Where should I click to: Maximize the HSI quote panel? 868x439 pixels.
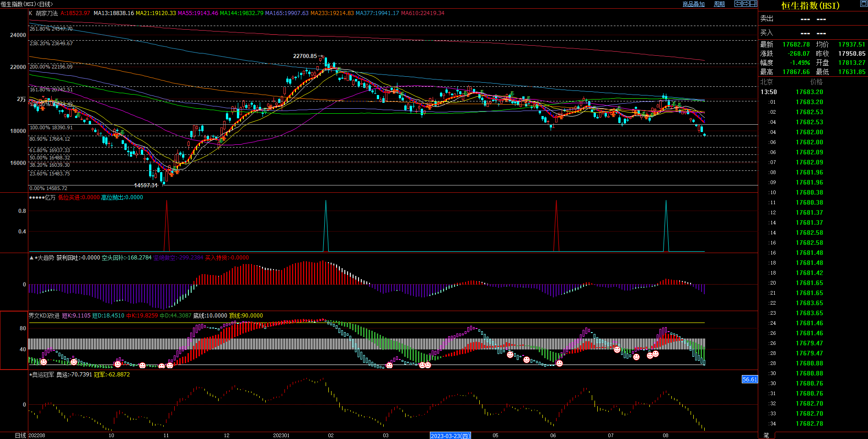863,4
